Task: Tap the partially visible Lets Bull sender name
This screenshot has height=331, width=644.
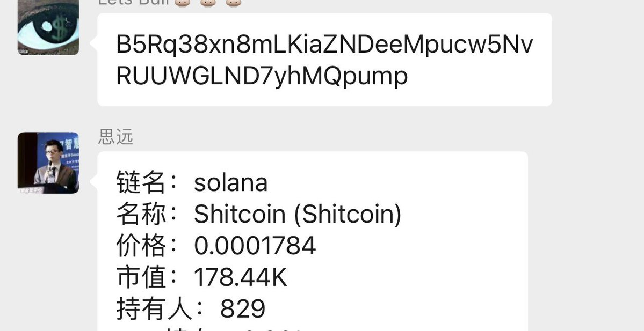Action: click(134, 3)
